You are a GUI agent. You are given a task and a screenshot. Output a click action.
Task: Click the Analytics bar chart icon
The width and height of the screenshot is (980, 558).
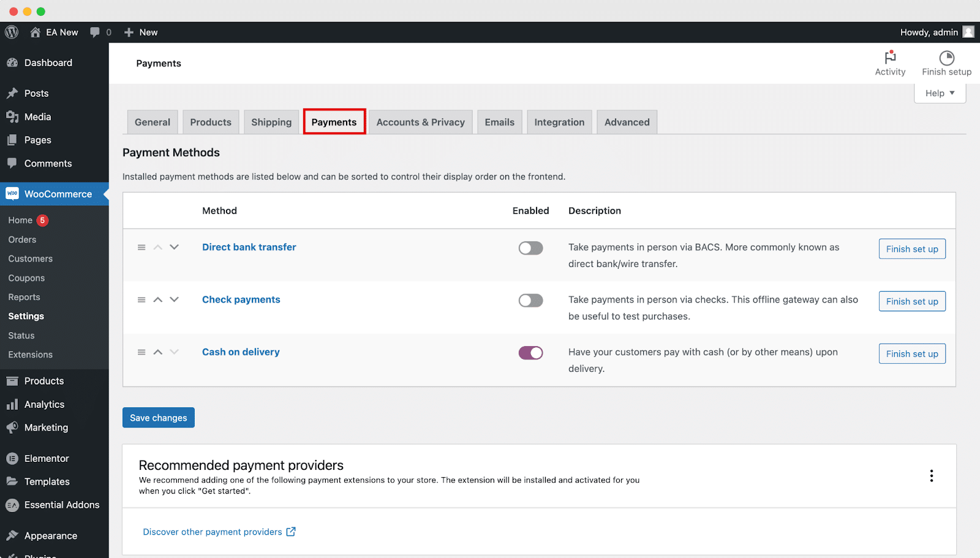pyautogui.click(x=12, y=404)
